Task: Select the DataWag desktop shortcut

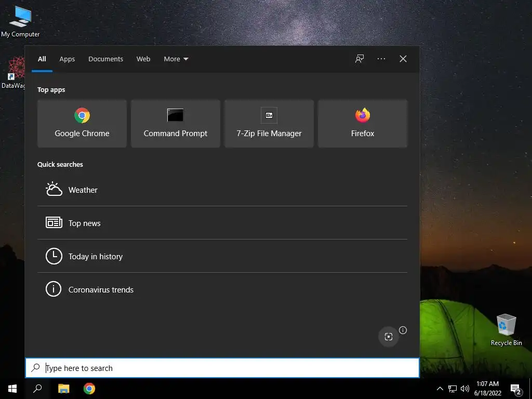Action: pyautogui.click(x=13, y=73)
